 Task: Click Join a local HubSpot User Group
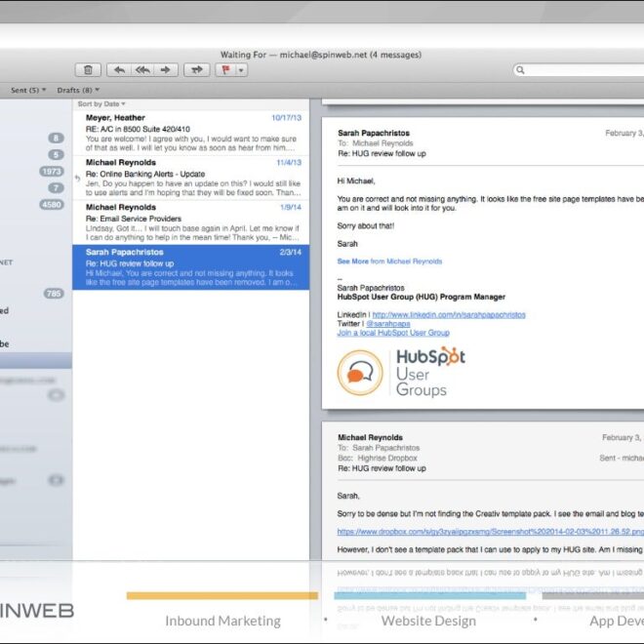pos(393,333)
